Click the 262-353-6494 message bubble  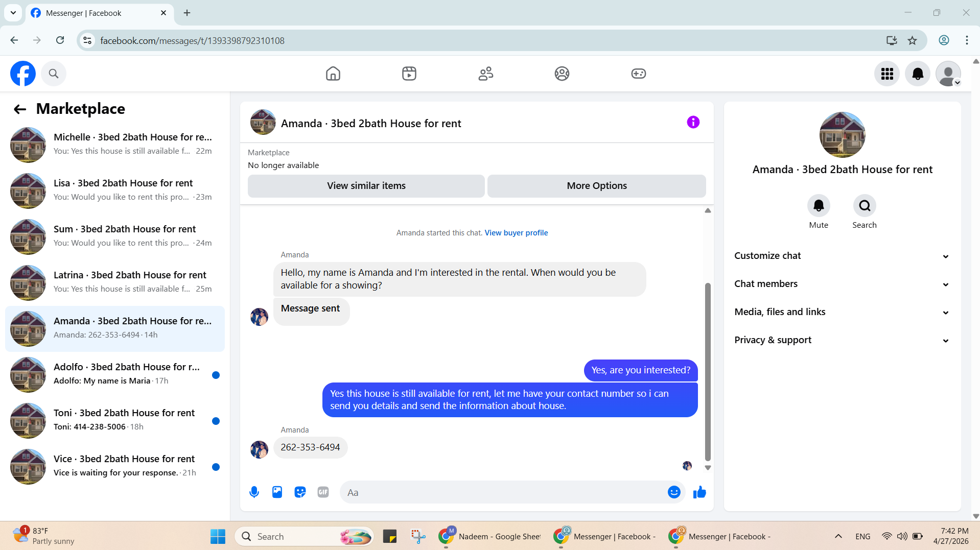point(310,447)
